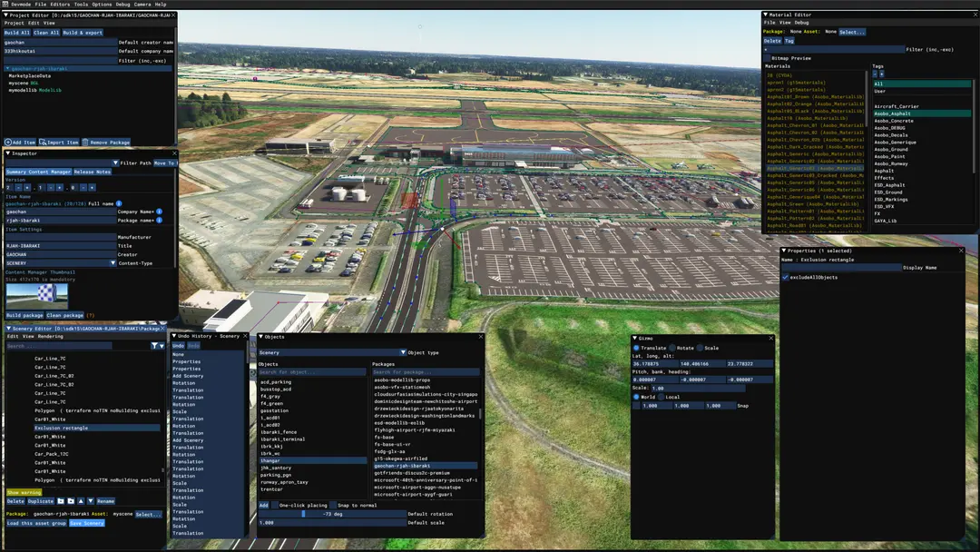Select Car_Pack_12C in Scenery Editor list
Image resolution: width=980 pixels, height=552 pixels.
[51, 454]
